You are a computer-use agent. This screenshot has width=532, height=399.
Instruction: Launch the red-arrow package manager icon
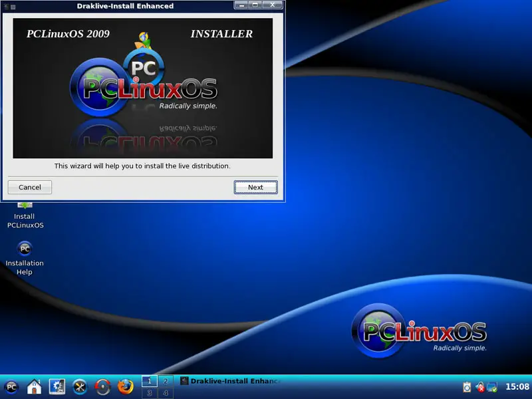point(102,387)
